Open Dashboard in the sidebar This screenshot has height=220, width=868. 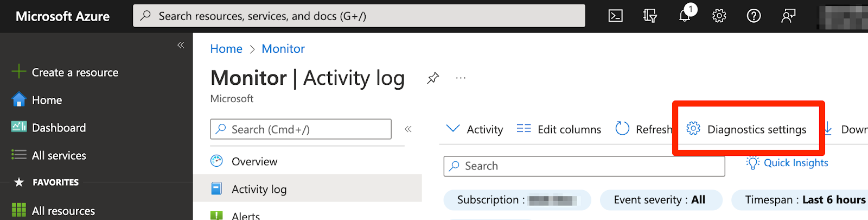pyautogui.click(x=49, y=128)
